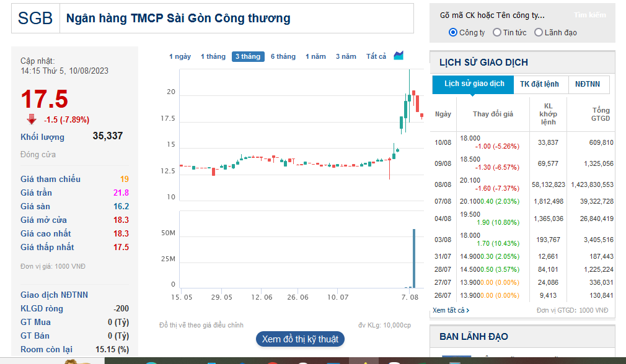Viewport: 626px width, 364px height.
Task: Open the Xem tất cả link
Action: click(451, 310)
